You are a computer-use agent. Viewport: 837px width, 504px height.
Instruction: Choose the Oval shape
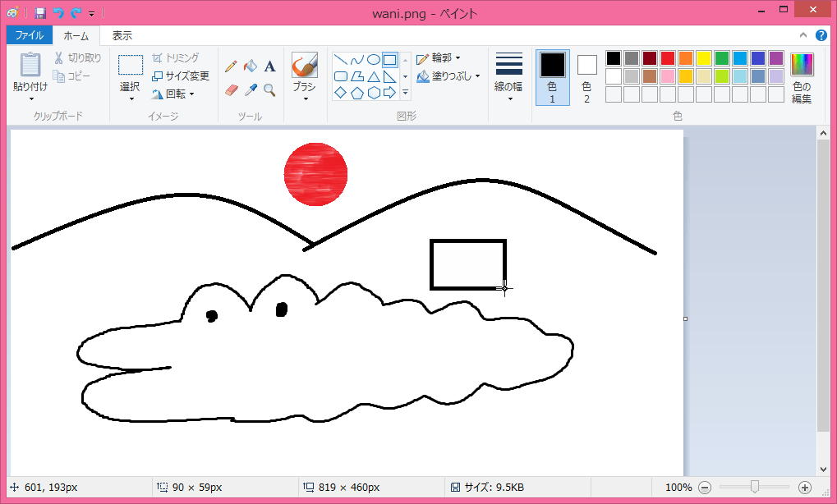[374, 60]
